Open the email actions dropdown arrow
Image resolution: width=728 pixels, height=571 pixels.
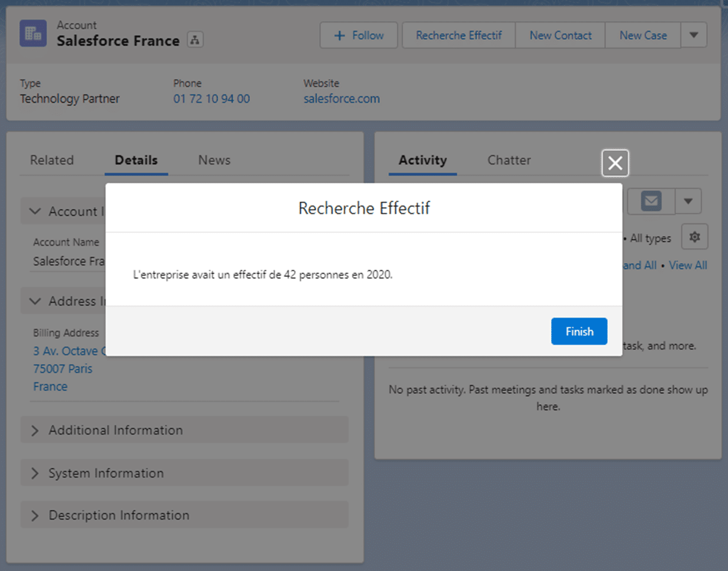click(x=688, y=201)
